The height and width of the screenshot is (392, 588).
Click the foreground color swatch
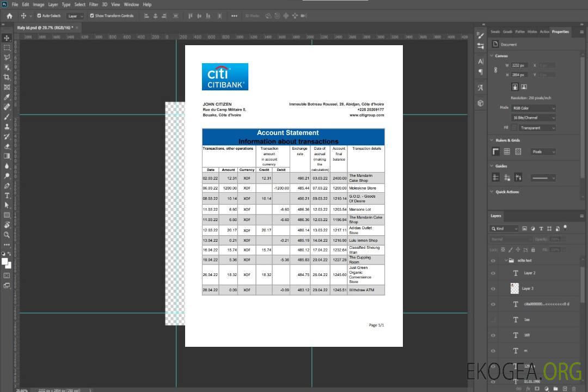click(x=4, y=261)
